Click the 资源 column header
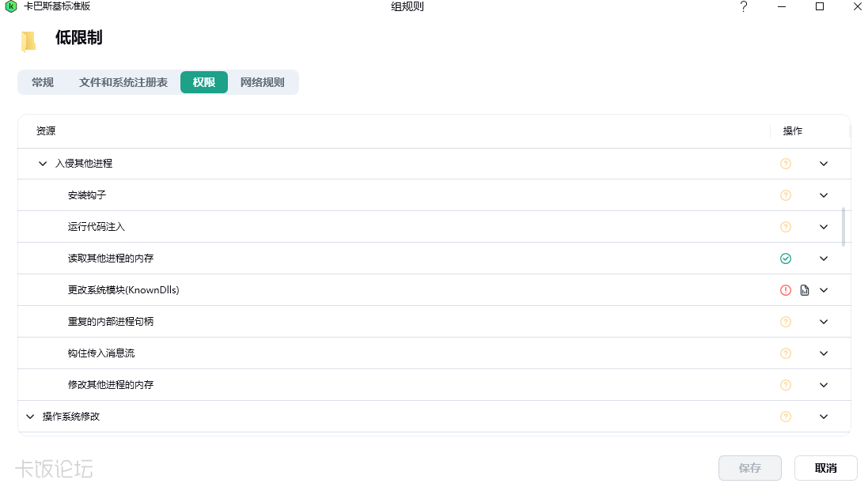This screenshot has height=487, width=868. click(46, 131)
